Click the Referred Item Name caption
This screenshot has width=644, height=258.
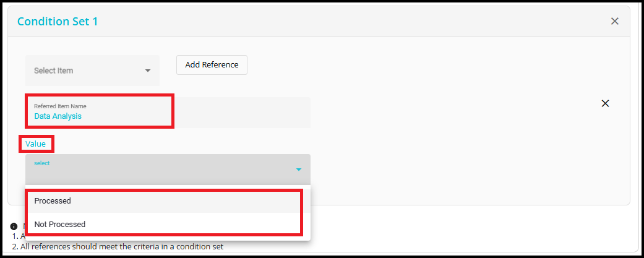tap(60, 106)
